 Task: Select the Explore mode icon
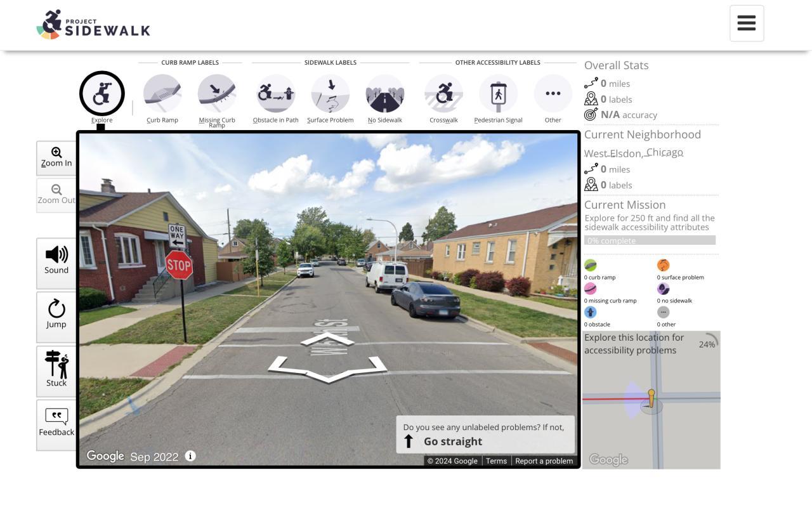click(x=101, y=93)
